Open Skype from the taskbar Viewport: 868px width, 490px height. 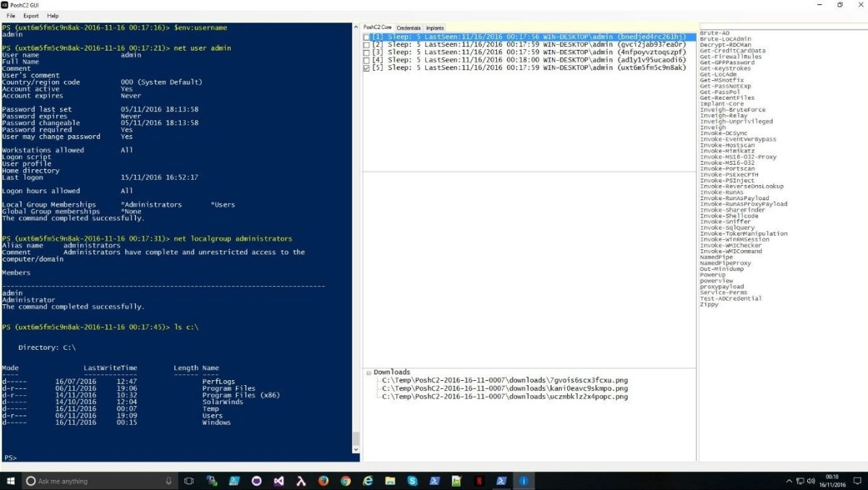(411, 480)
